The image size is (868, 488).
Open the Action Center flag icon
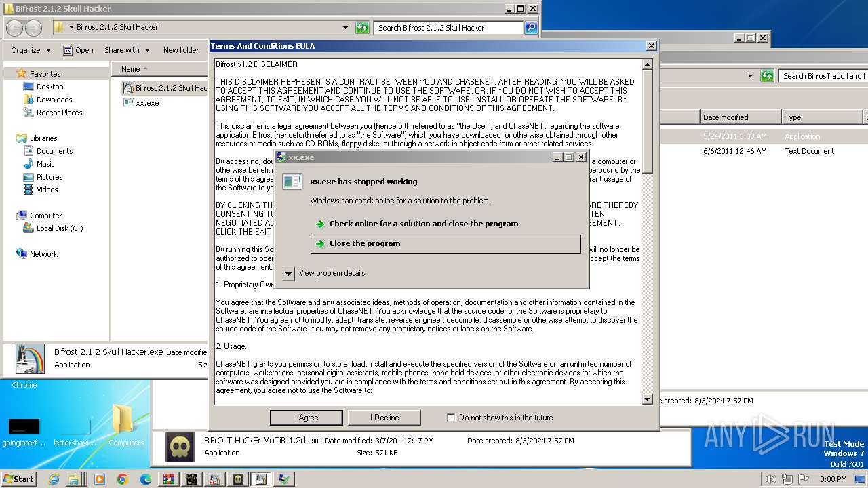pos(804,479)
